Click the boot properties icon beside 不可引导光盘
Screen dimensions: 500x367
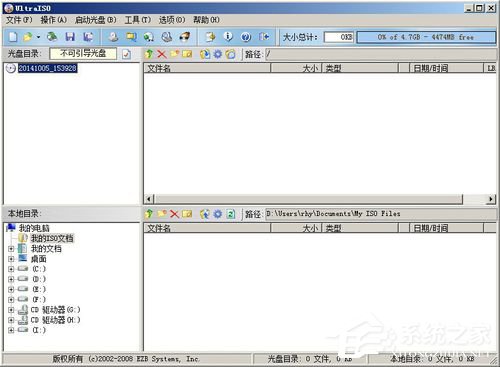(x=126, y=54)
